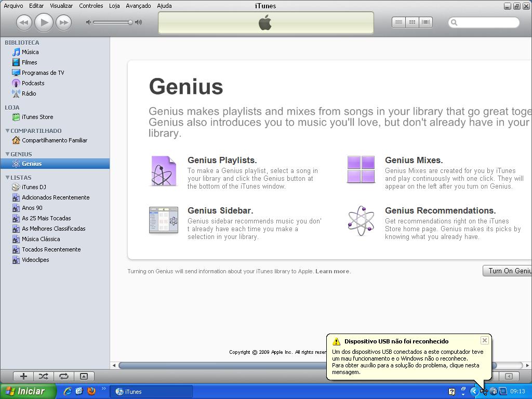Close the USB warning balloon

point(485,340)
